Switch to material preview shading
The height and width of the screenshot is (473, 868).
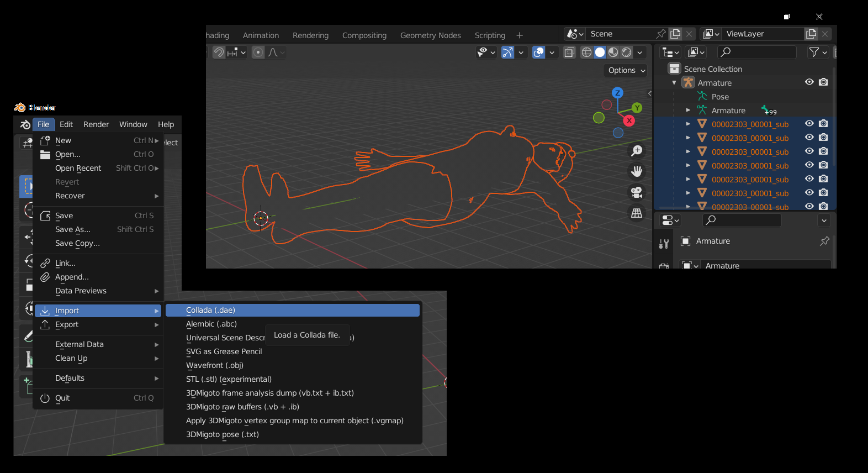coord(613,52)
